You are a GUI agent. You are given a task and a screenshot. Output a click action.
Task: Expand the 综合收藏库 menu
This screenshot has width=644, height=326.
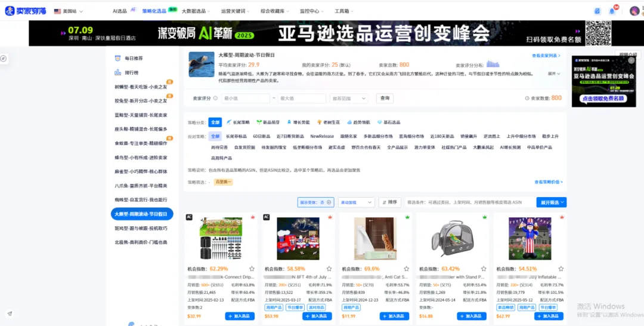click(275, 11)
